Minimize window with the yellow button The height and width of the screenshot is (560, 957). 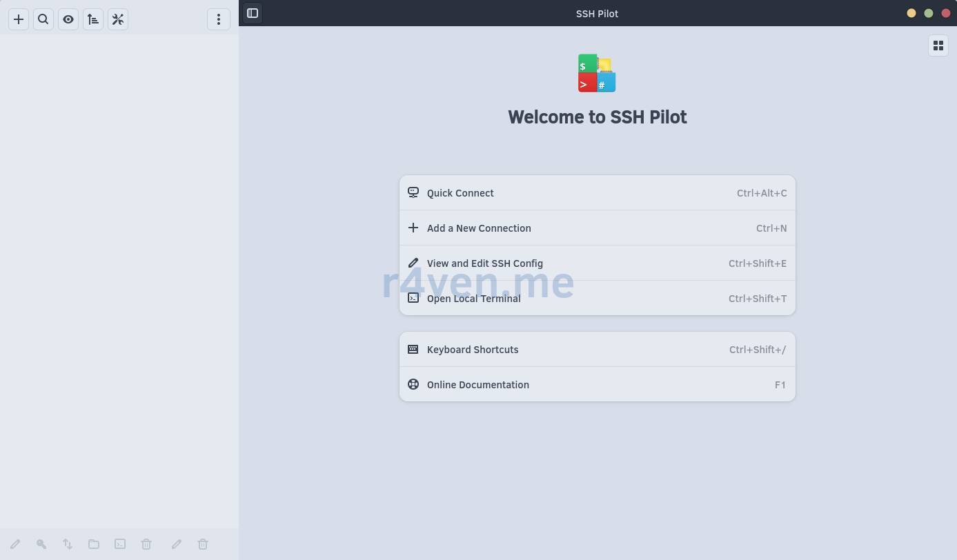[x=911, y=13]
